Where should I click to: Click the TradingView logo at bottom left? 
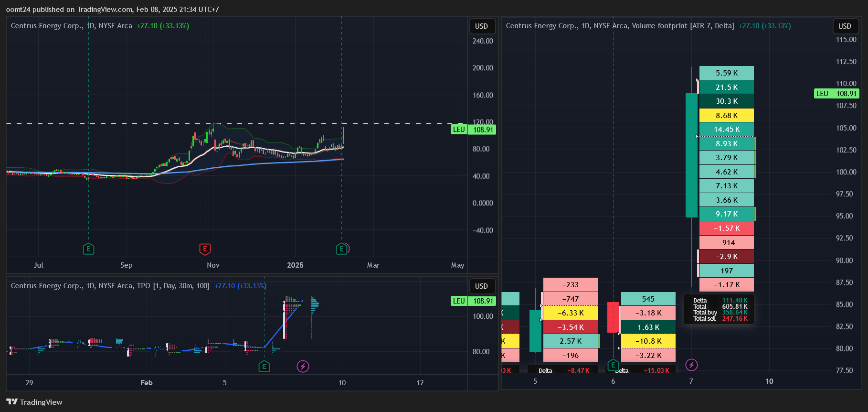34,402
